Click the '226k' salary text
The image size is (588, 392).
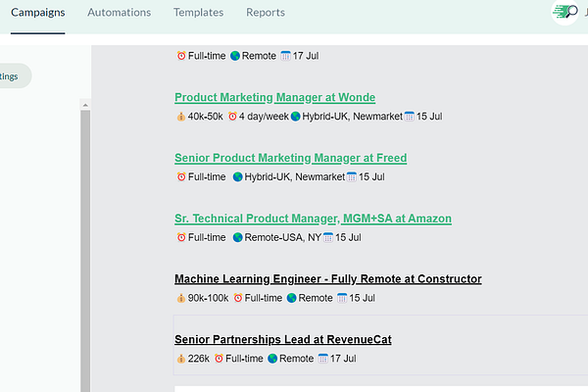198,359
